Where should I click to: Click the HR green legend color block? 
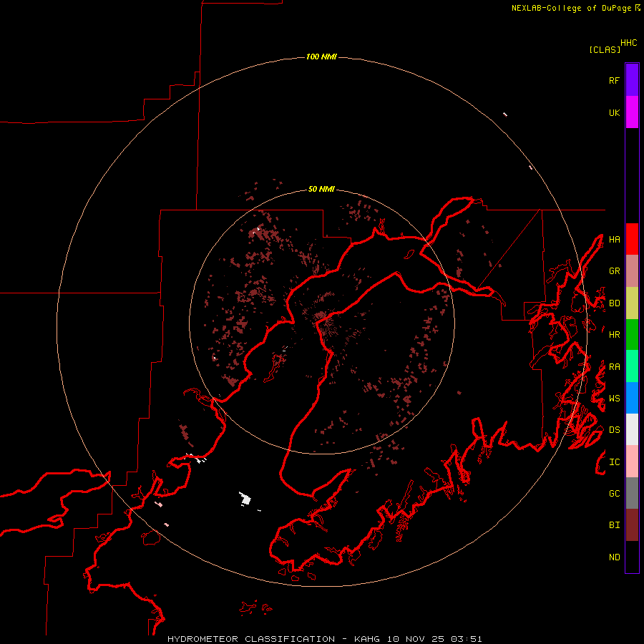click(x=632, y=334)
